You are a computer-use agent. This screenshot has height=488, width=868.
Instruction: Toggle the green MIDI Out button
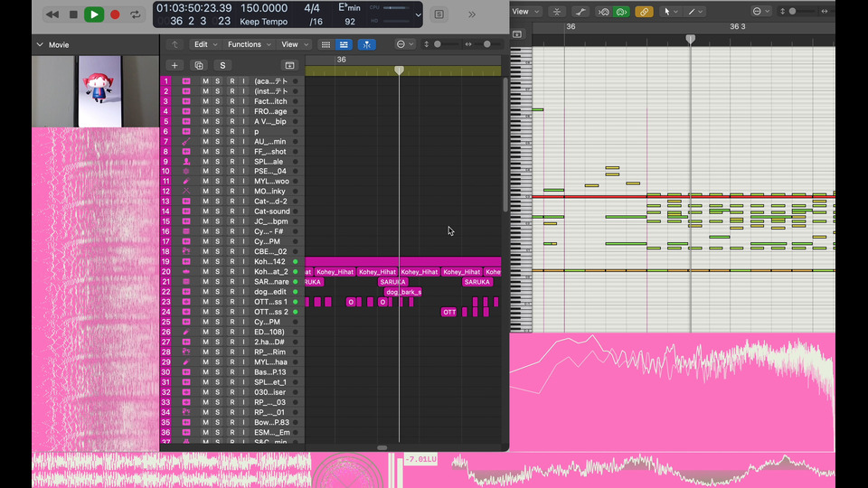(x=621, y=12)
